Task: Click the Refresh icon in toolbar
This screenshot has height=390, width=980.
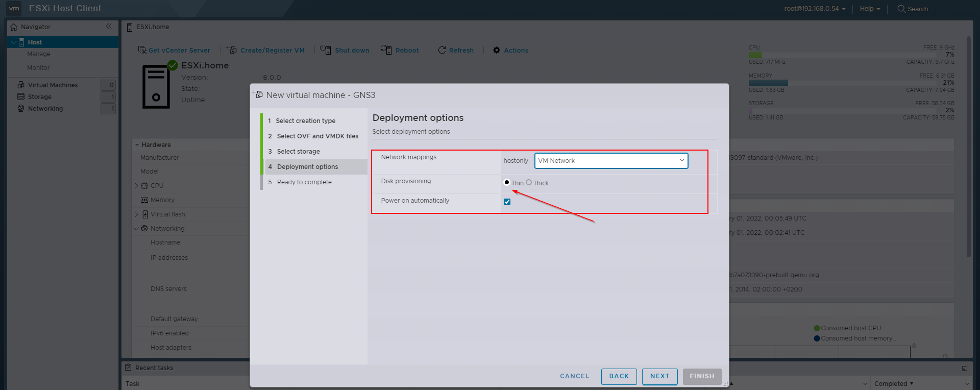Action: (x=442, y=50)
